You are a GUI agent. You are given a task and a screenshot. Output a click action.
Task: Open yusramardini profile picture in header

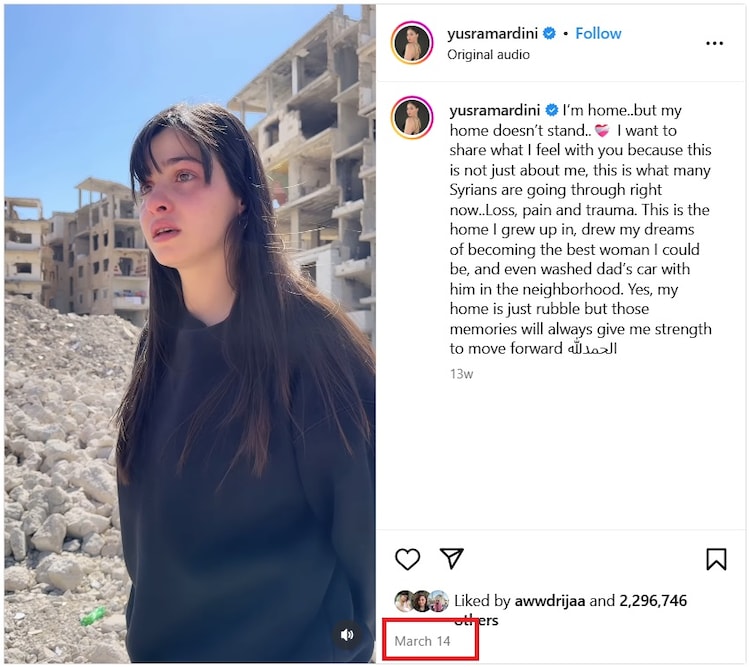pos(412,43)
